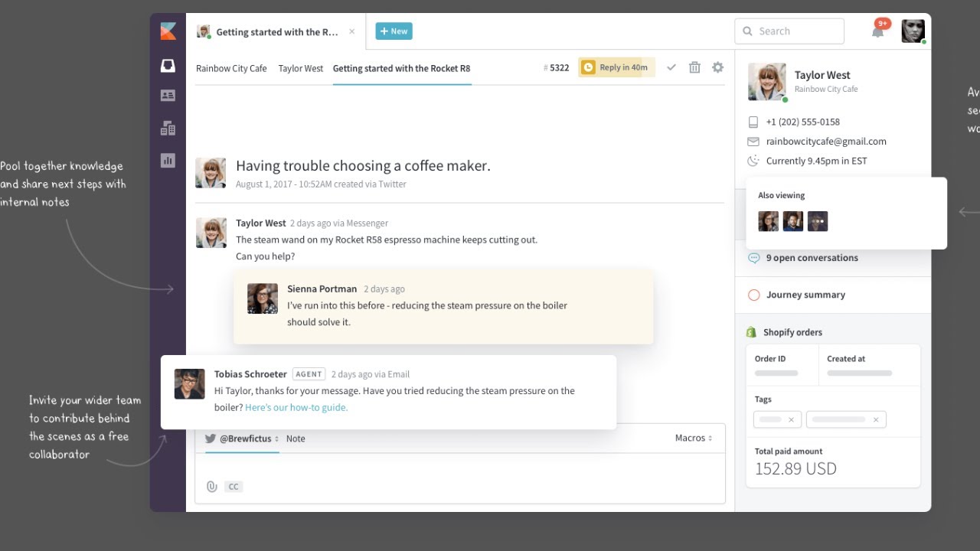Go to the Taylor West breadcrumb tab

(x=301, y=68)
